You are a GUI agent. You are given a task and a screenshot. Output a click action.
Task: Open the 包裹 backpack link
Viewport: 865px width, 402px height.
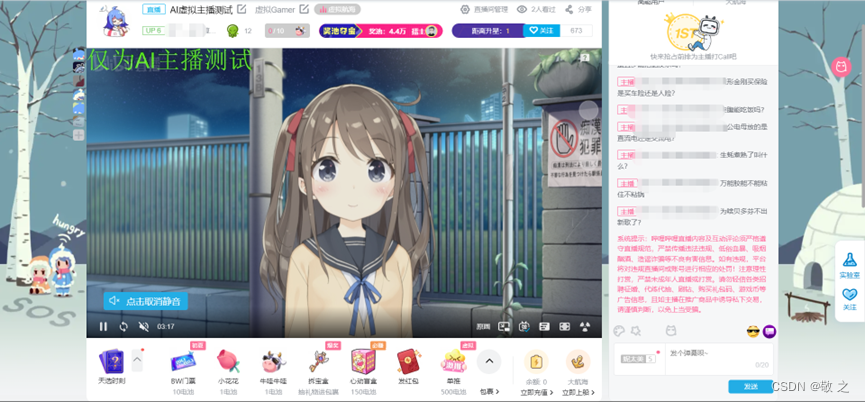point(489,392)
